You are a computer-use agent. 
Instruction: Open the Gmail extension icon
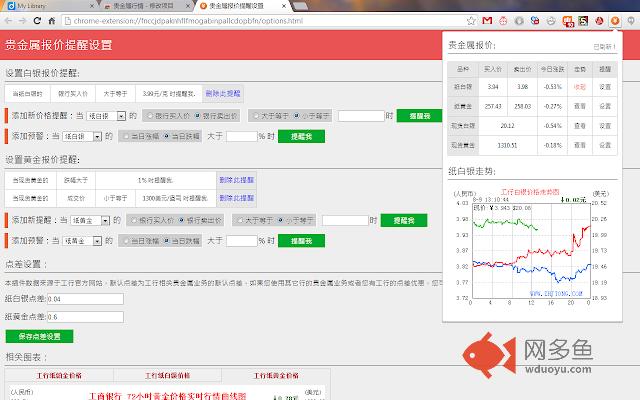(487, 20)
